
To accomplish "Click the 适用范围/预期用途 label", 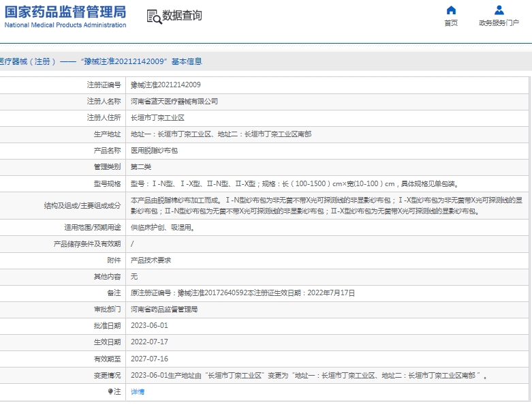I will click(93, 228).
